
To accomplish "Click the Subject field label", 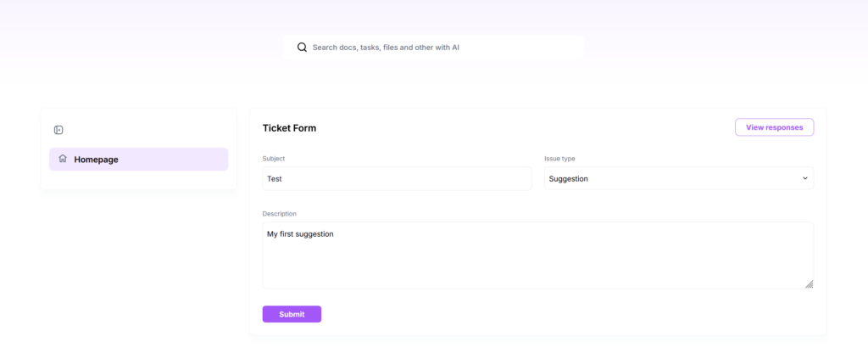I will click(274, 159).
